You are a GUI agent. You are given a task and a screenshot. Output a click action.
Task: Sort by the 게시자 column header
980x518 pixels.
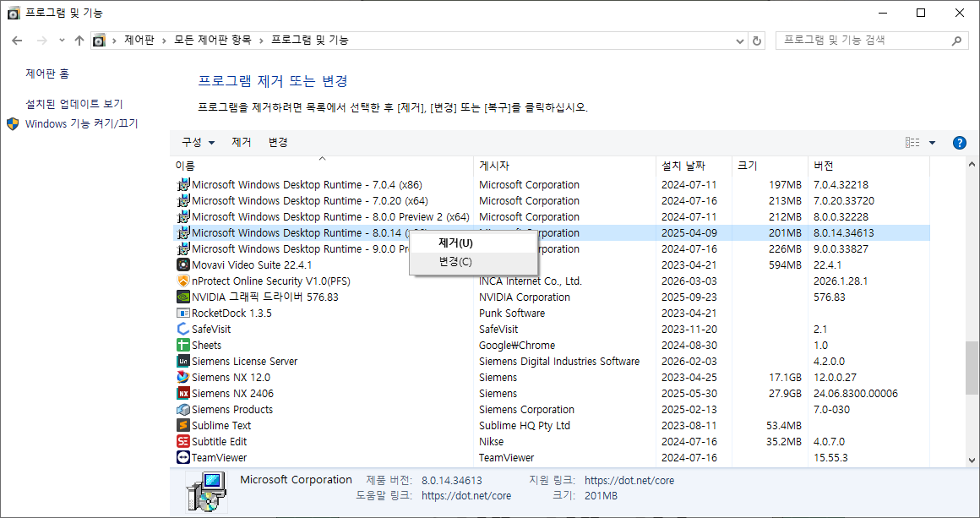[x=564, y=166]
